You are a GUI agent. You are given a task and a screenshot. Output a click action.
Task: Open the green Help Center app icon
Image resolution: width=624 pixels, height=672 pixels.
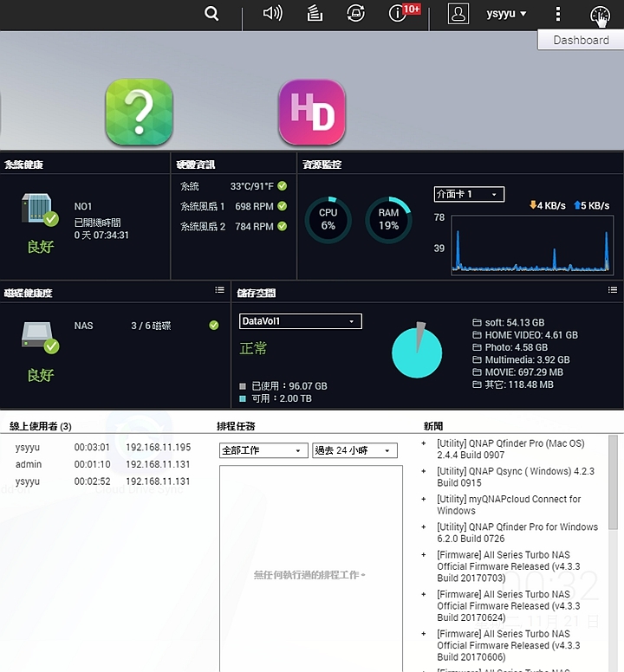tap(139, 112)
